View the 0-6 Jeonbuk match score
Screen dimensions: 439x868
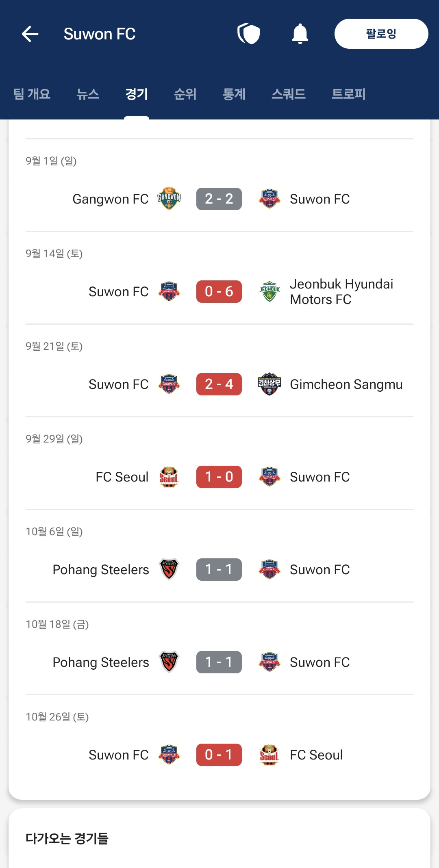pos(219,291)
